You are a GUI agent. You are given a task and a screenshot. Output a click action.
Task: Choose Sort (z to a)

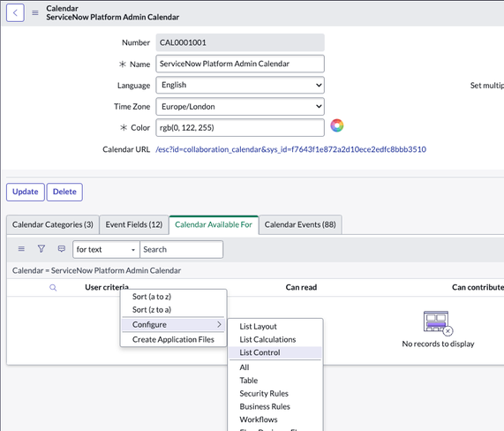coord(152,310)
